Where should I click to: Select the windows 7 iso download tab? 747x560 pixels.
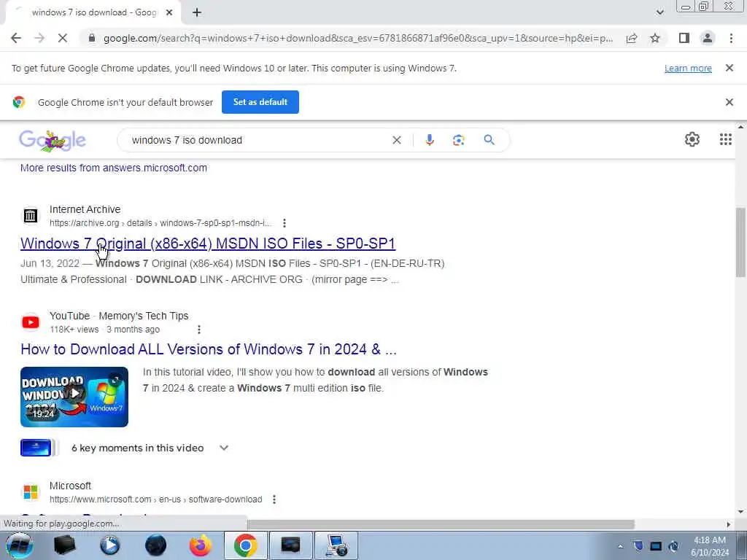tap(93, 13)
